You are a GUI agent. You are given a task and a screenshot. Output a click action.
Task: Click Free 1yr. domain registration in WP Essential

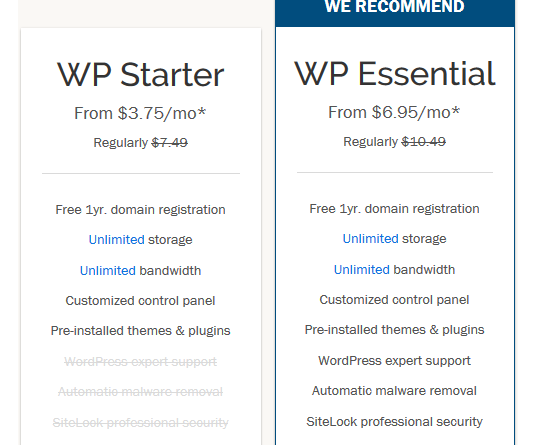394,208
